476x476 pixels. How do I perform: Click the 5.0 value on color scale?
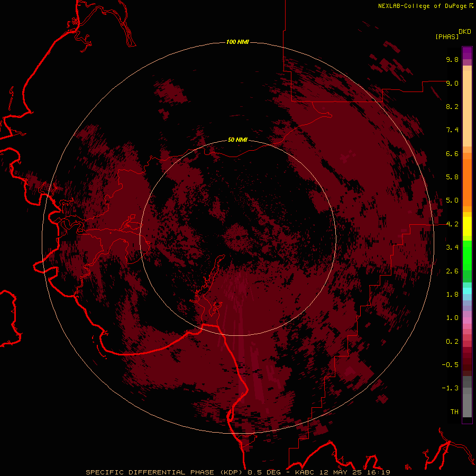click(452, 200)
